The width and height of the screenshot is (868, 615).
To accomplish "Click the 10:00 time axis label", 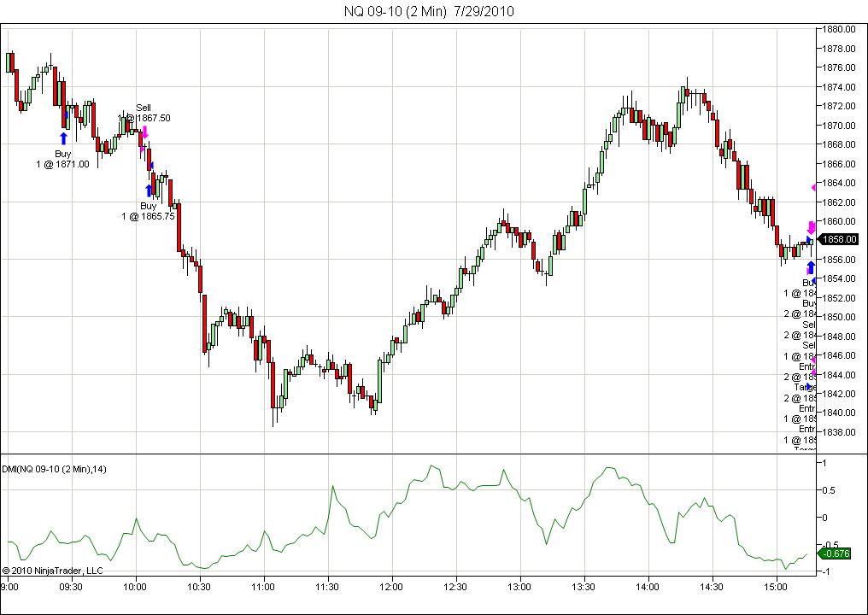I will tap(135, 587).
